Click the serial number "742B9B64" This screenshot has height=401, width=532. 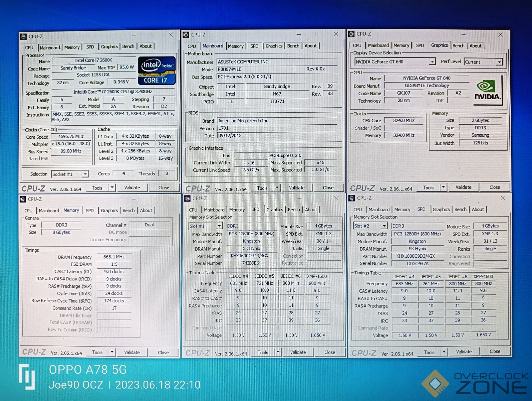point(252,263)
